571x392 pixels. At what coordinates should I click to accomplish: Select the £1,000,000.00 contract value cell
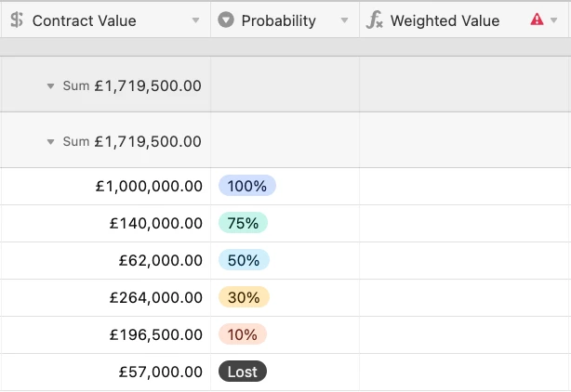[148, 186]
